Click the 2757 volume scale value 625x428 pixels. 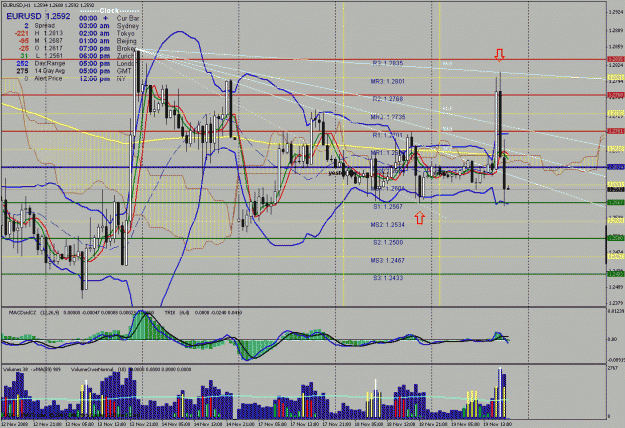(x=613, y=369)
